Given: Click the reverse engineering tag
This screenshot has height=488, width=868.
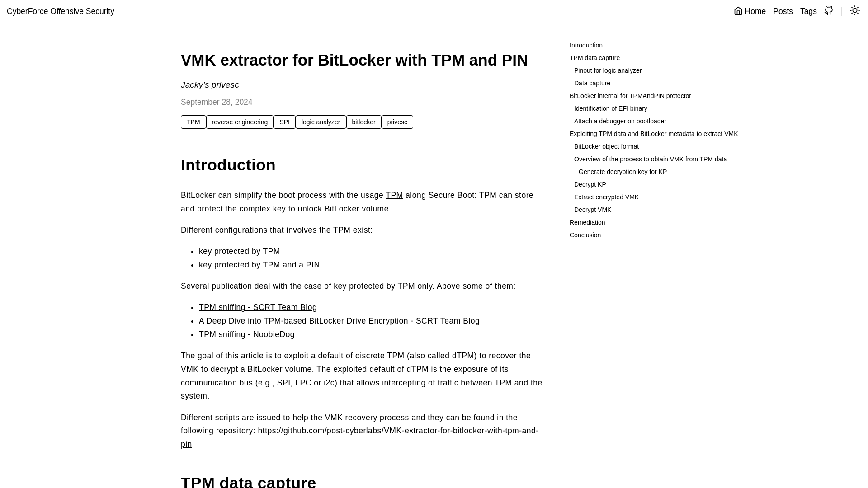Looking at the screenshot, I should (x=240, y=122).
